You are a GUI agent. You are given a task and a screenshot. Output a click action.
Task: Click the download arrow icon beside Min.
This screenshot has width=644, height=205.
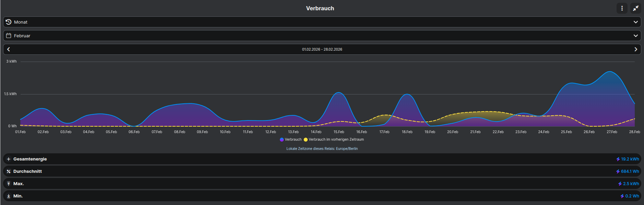click(x=9, y=196)
